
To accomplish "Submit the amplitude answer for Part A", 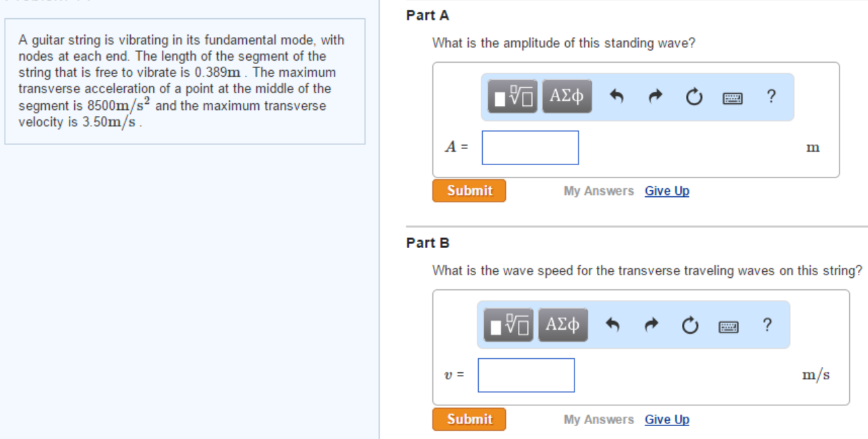I will coord(468,191).
